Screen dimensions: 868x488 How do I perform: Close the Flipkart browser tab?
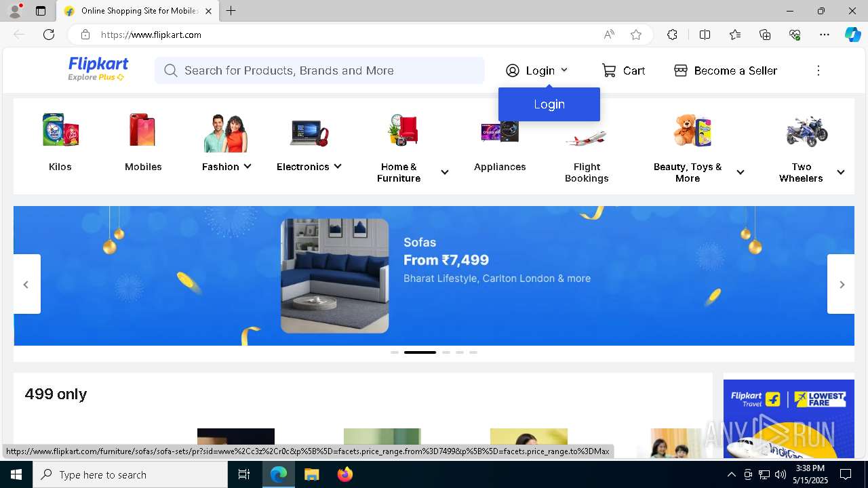tap(208, 11)
